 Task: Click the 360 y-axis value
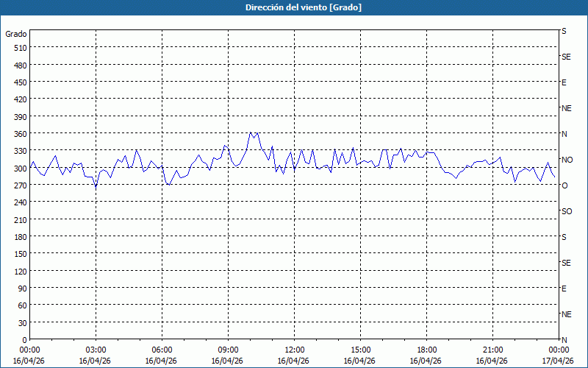(21, 134)
